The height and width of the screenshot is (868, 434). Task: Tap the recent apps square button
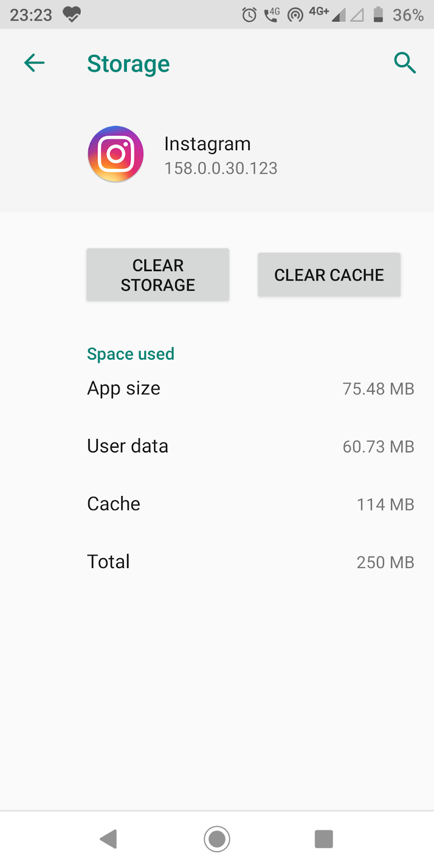(324, 839)
